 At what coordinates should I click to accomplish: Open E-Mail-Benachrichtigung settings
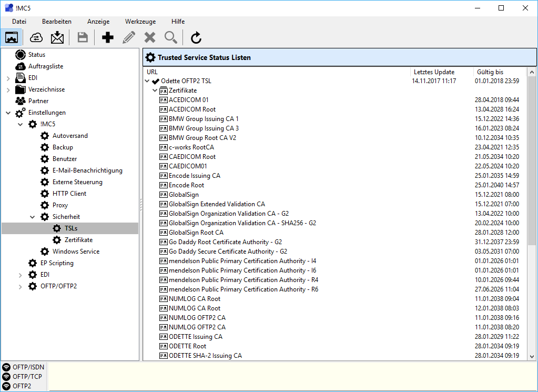tap(87, 170)
